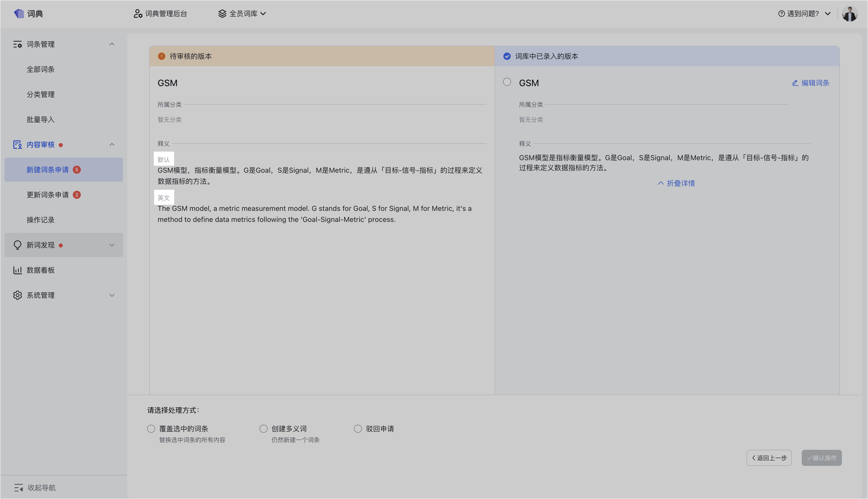This screenshot has height=499, width=868.
Task: Click the 默认 language tag
Action: coord(164,159)
